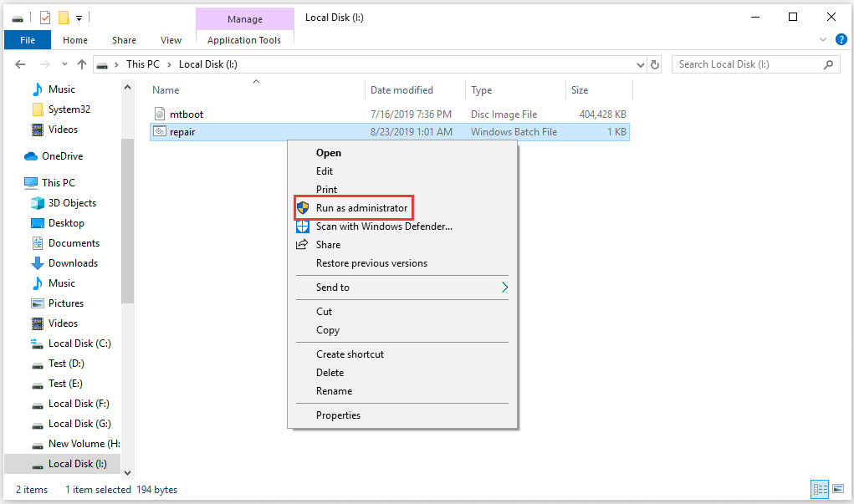Open the Application Tools tab
The height and width of the screenshot is (504, 854).
pyautogui.click(x=244, y=40)
